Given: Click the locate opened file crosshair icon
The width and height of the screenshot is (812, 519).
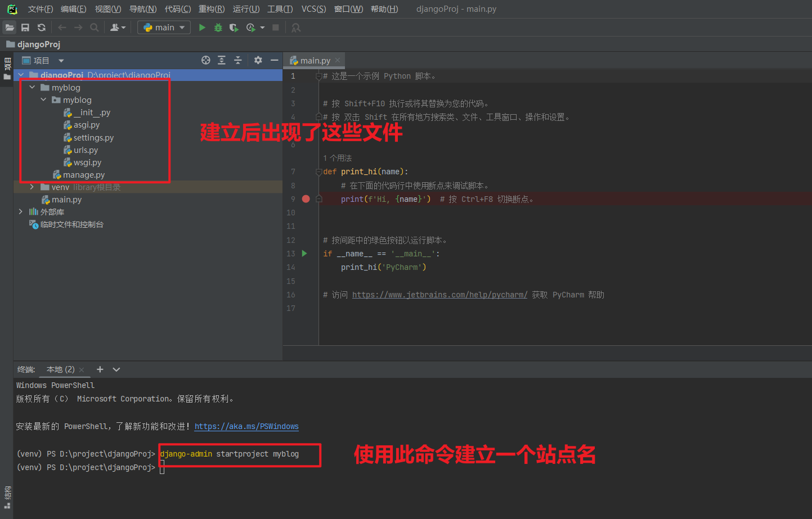Looking at the screenshot, I should coord(206,60).
